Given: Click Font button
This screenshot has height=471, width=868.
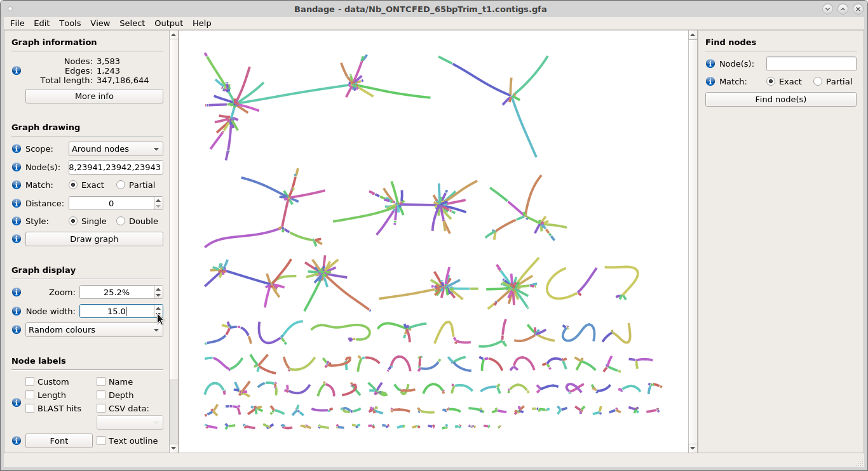Looking at the screenshot, I should point(59,441).
